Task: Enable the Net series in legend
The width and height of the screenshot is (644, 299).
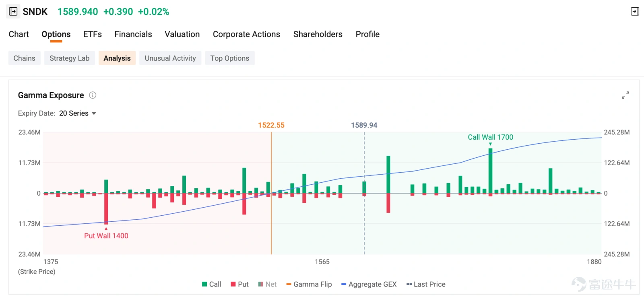Action: 267,285
